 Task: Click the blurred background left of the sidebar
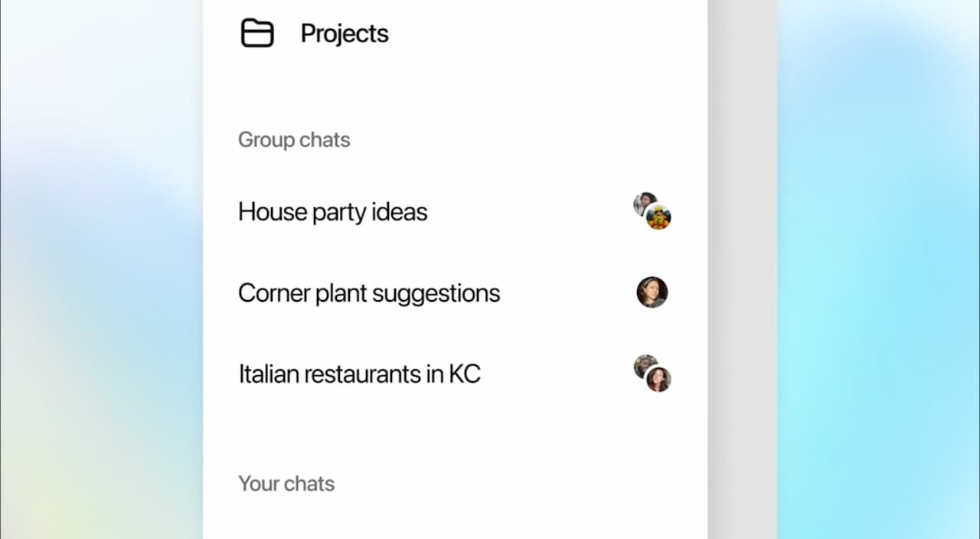click(x=100, y=268)
